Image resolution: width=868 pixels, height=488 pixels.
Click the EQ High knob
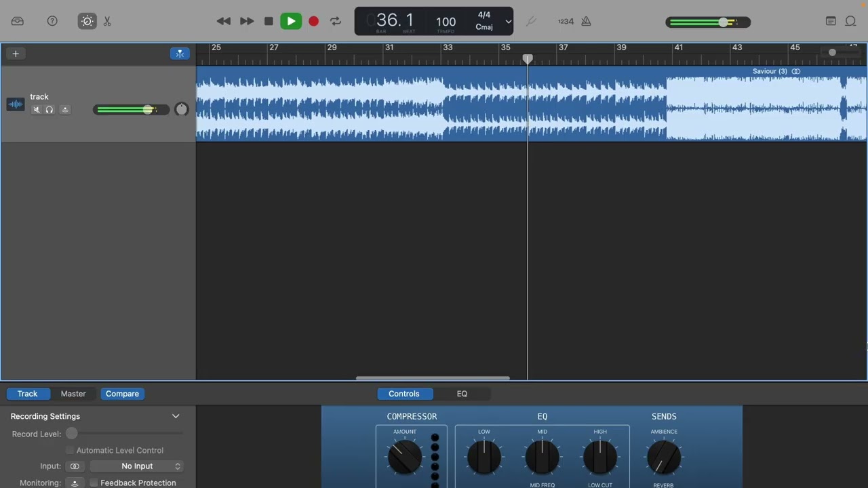click(x=600, y=457)
